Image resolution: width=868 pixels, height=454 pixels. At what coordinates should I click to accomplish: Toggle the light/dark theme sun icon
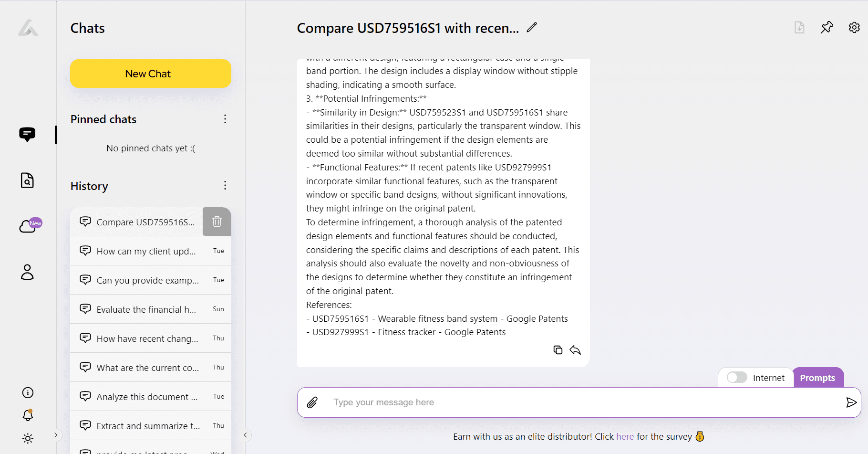tap(28, 438)
